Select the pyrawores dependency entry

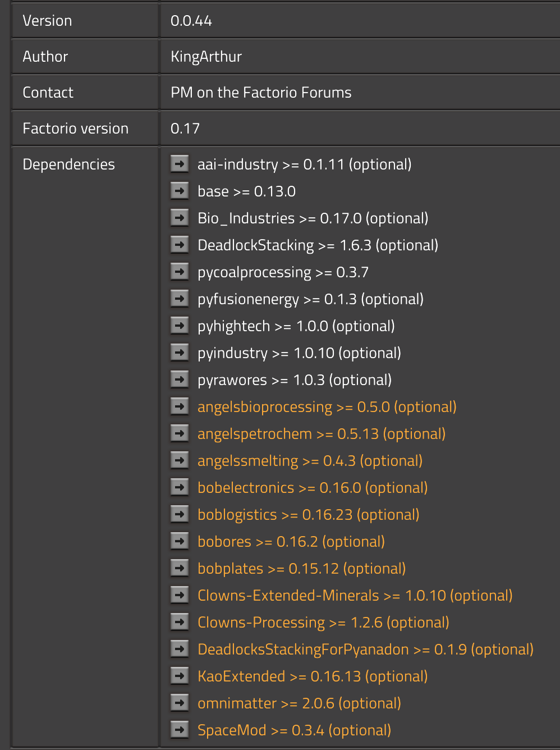click(x=294, y=380)
